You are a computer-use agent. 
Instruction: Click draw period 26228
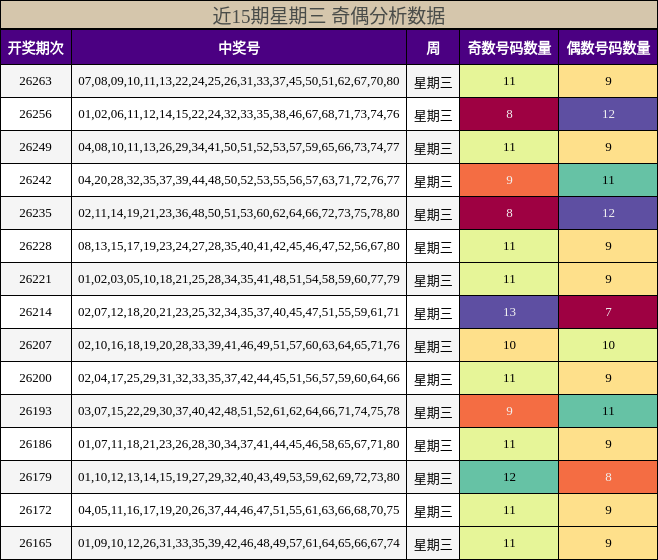(x=36, y=246)
